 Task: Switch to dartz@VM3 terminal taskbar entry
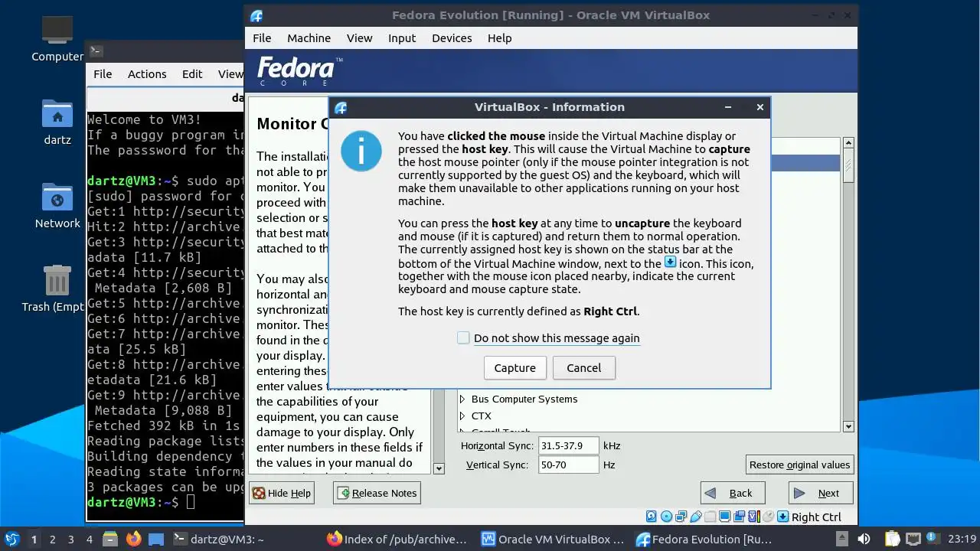[x=218, y=539]
